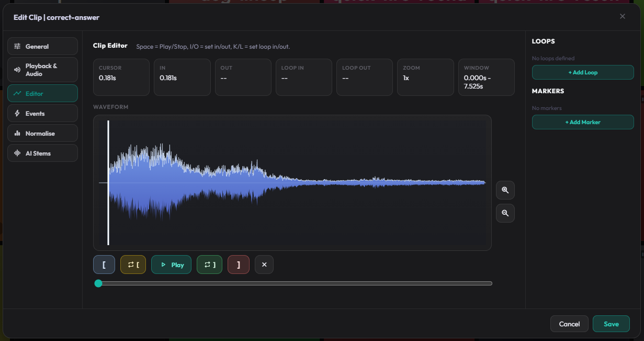Click the MARKERS section heading

point(548,91)
